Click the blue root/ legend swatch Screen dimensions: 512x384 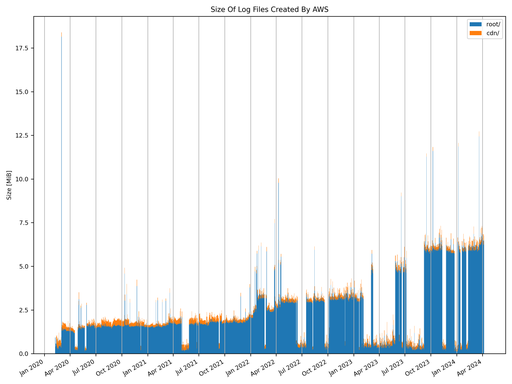click(x=475, y=24)
